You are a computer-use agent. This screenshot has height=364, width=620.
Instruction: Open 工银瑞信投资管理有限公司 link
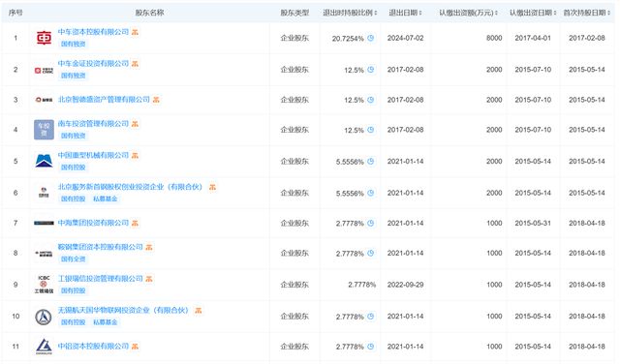[x=101, y=279]
